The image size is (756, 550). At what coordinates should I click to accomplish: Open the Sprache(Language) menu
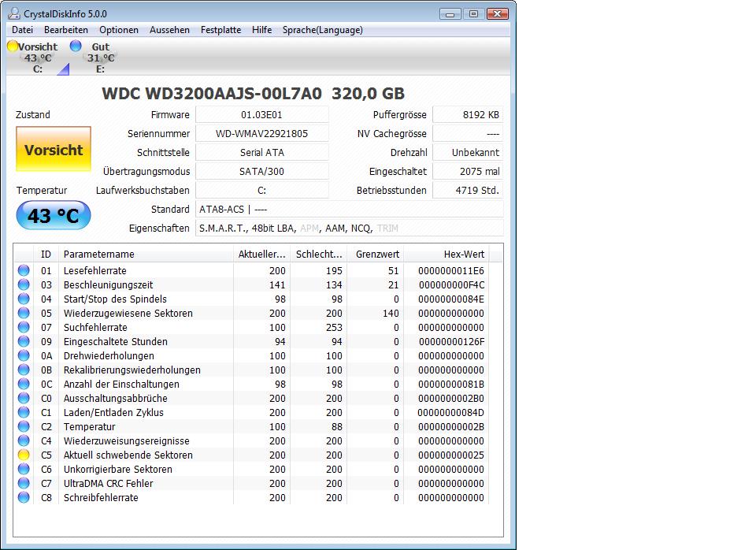[323, 30]
